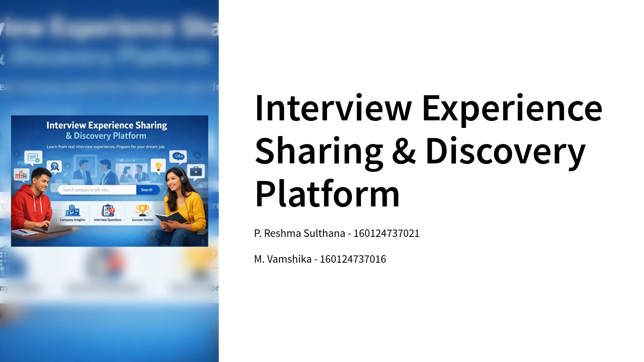Viewport: 644px width, 362px height.
Task: Click the lightbulb idea bubble icon
Action: tap(158, 166)
